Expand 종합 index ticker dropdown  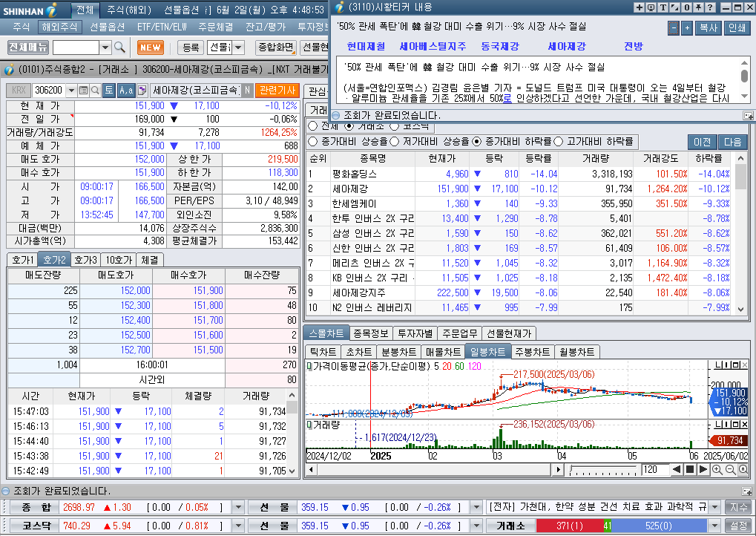[238, 507]
